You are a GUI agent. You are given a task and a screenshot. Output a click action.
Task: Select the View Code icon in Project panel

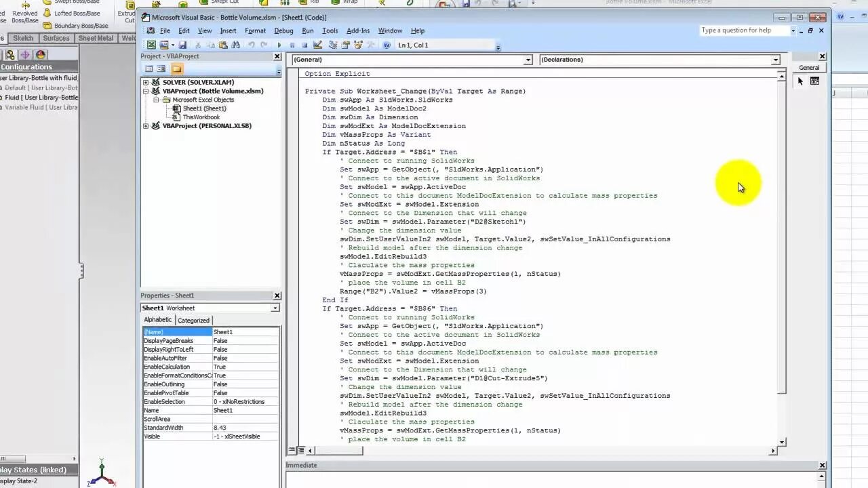[x=150, y=68]
